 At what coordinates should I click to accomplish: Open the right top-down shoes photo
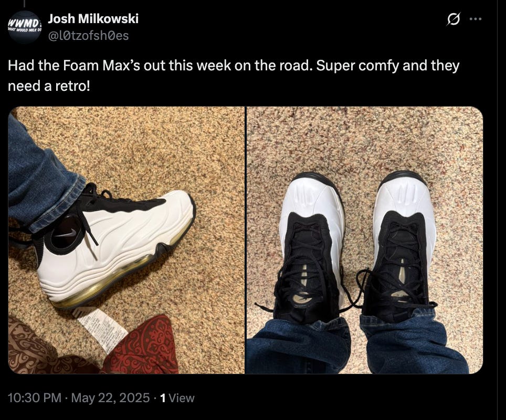(365, 240)
